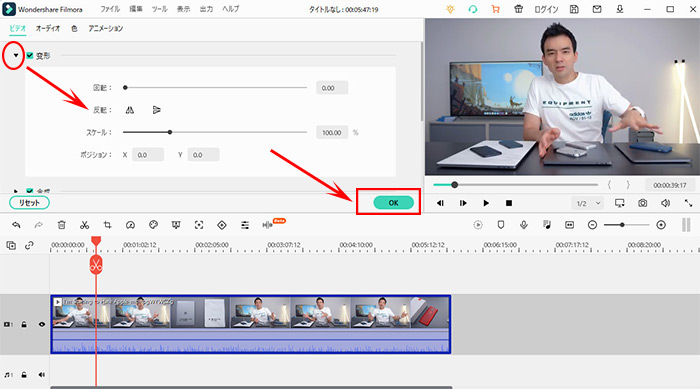This screenshot has height=389, width=700.
Task: Open the fullscreen preview display icon
Action: [620, 203]
